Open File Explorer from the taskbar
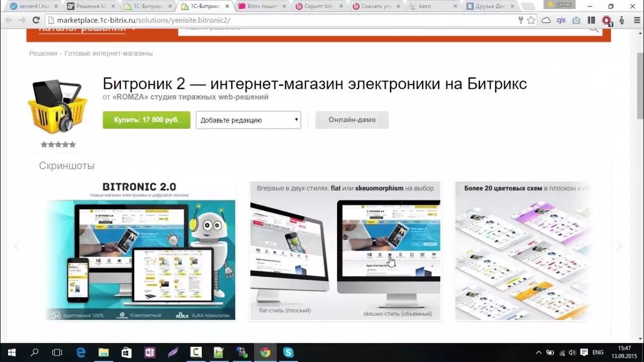 104,352
